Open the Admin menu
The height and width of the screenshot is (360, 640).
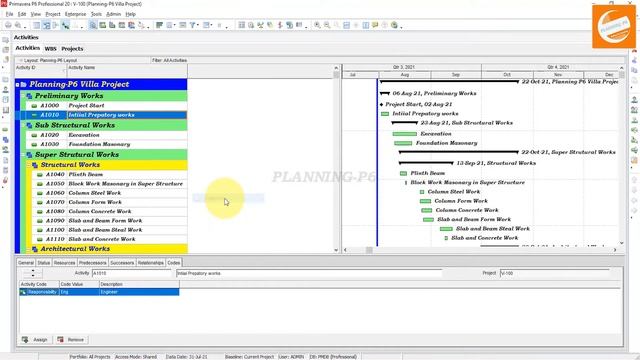tap(113, 14)
